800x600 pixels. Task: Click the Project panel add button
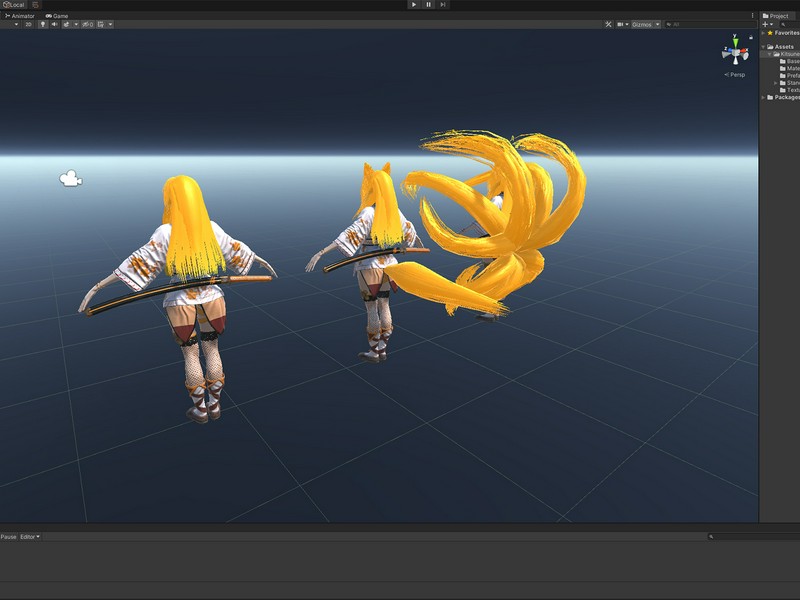765,24
